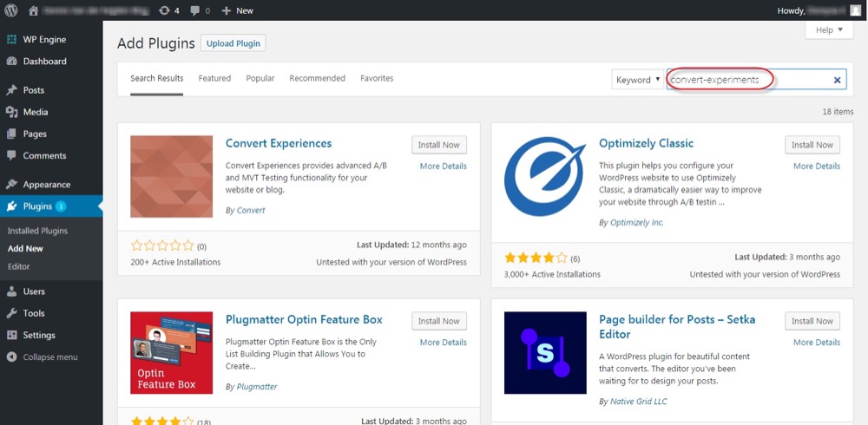
Task: Open pending updates icon showing 4
Action: point(168,10)
